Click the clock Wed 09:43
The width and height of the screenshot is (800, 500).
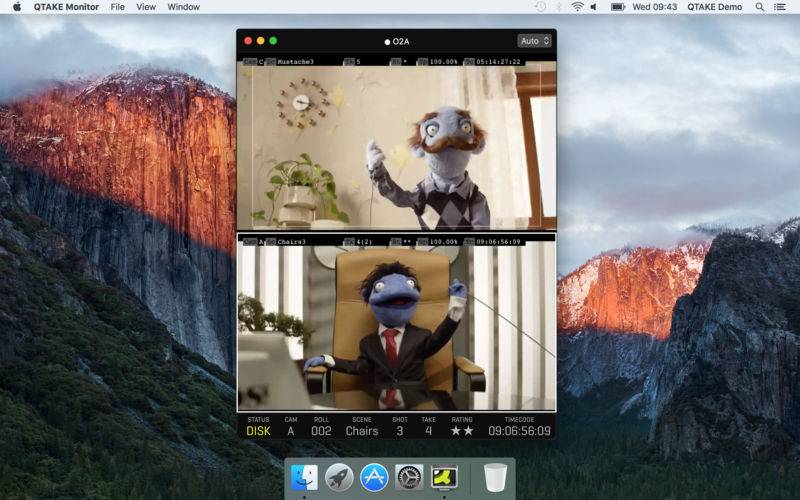655,7
